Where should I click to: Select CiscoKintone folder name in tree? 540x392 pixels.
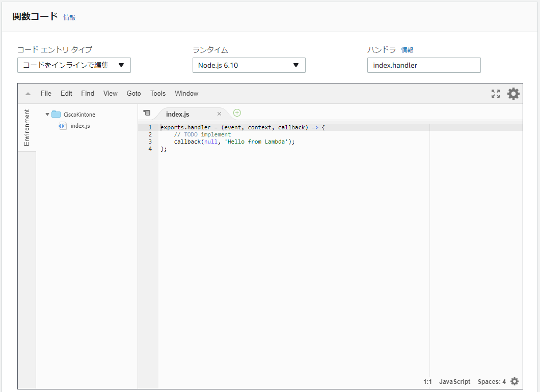coord(79,115)
